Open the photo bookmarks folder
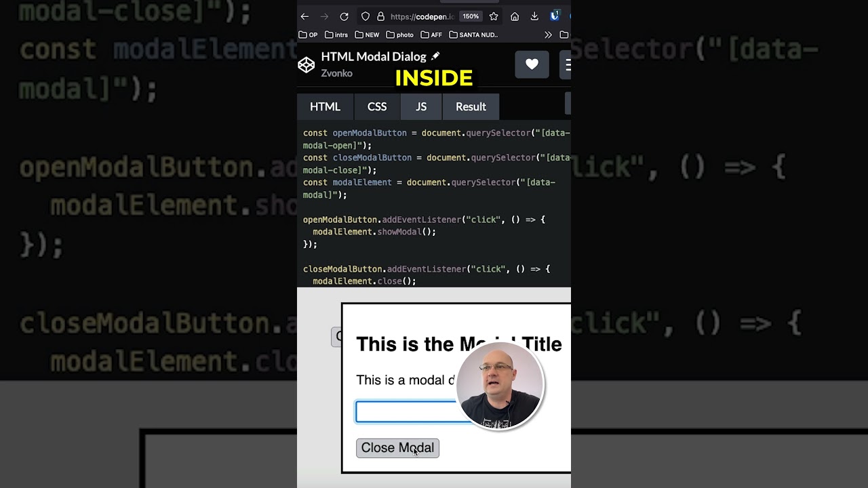Viewport: 868px width, 488px height. click(x=399, y=35)
